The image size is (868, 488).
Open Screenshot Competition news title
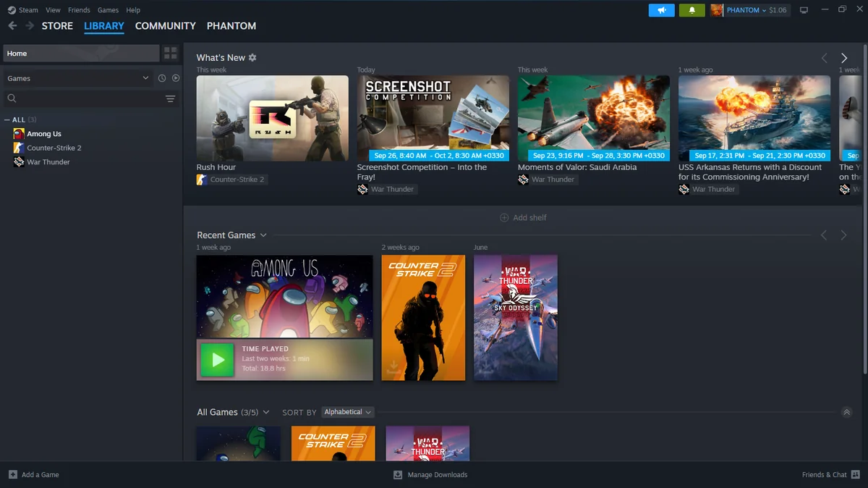422,172
